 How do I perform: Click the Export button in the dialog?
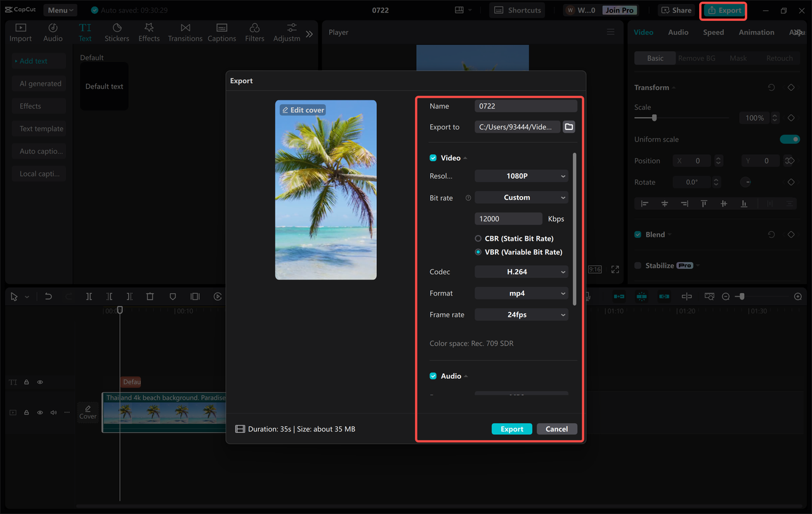click(x=512, y=428)
